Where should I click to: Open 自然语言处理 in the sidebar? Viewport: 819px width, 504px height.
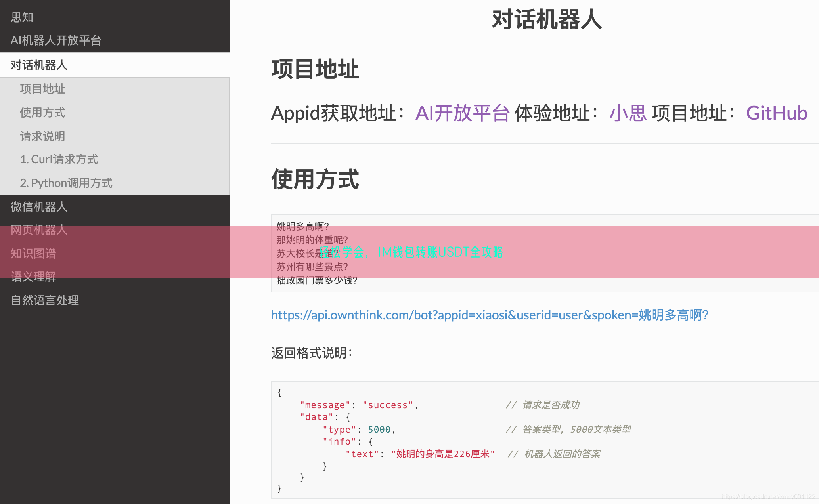[x=45, y=300]
